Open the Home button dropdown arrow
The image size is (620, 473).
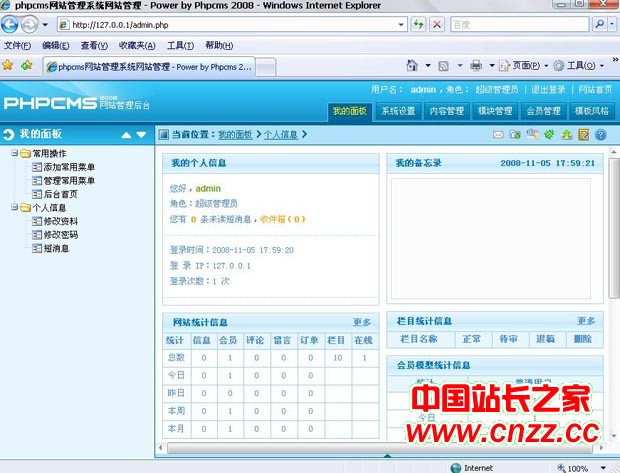tap(428, 66)
